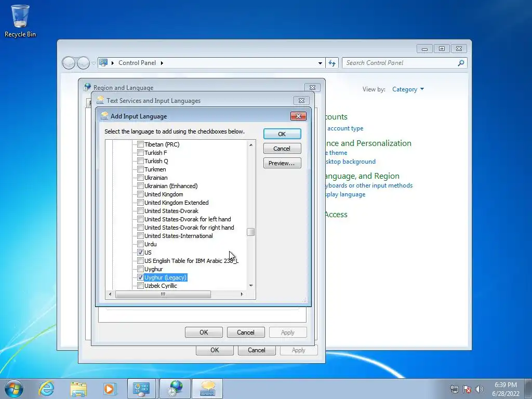Viewport: 532px width, 399px height.
Task: Enable the Turkmen keyboard checkbox
Action: point(140,169)
